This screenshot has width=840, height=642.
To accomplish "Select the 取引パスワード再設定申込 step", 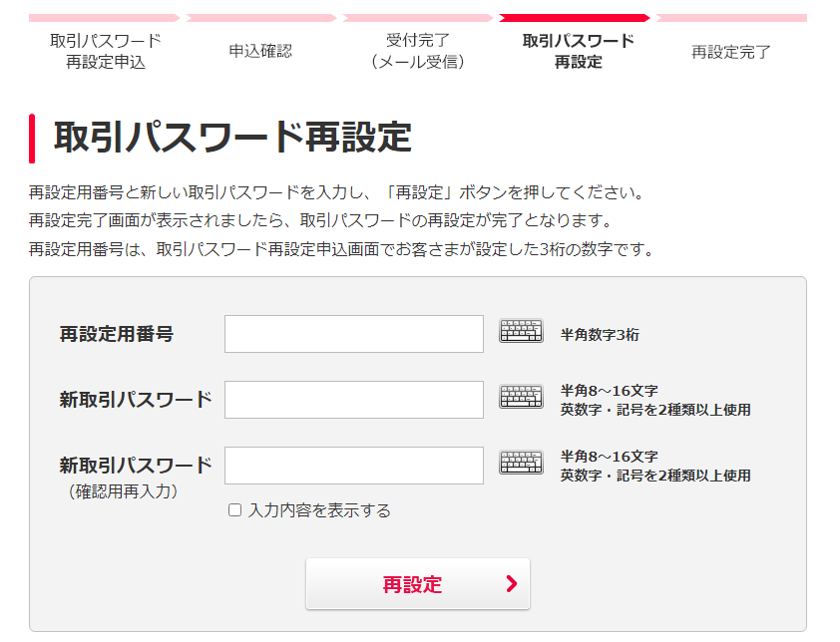I will 106,51.
